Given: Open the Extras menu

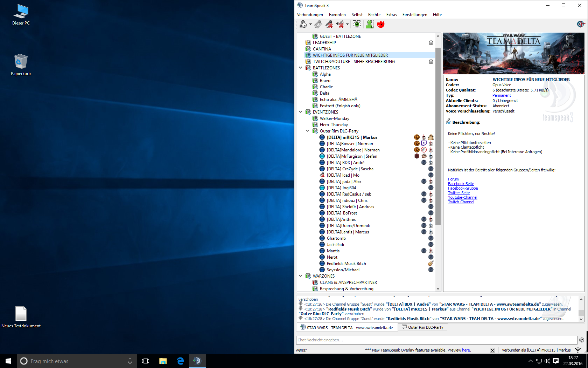Looking at the screenshot, I should point(392,15).
